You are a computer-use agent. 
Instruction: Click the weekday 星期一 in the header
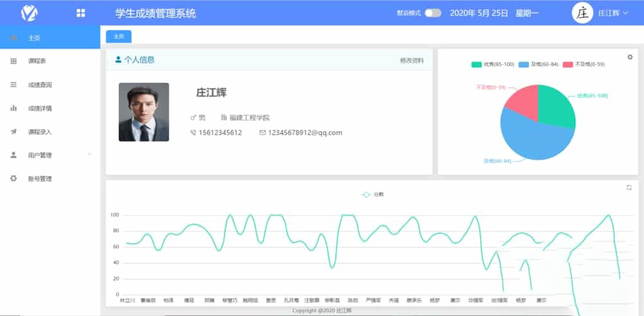click(527, 13)
